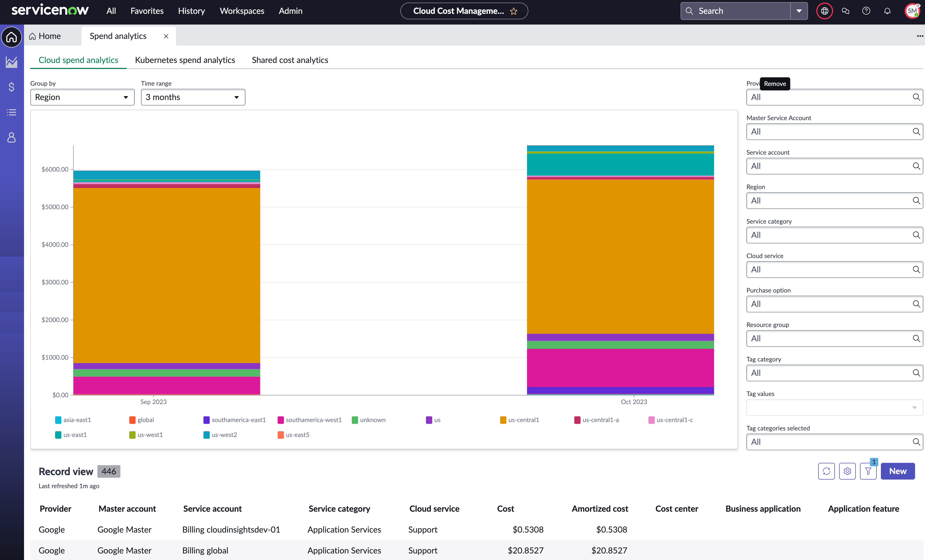Open the notifications bell icon
The width and height of the screenshot is (925, 560).
(887, 11)
